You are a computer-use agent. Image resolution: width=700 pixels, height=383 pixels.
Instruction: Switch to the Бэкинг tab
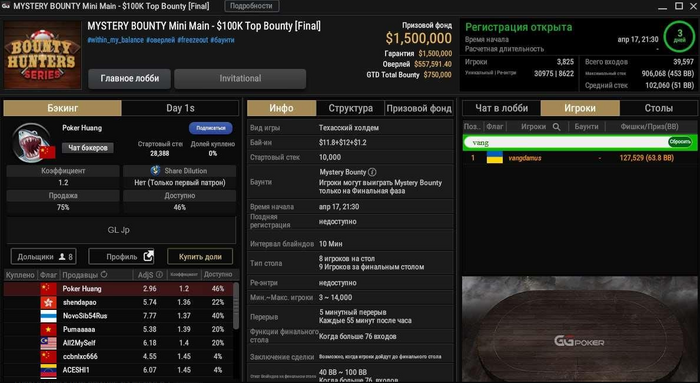(x=62, y=108)
